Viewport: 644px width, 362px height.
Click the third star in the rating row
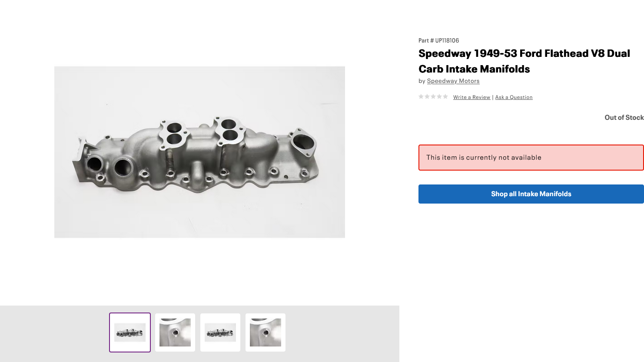pyautogui.click(x=433, y=96)
